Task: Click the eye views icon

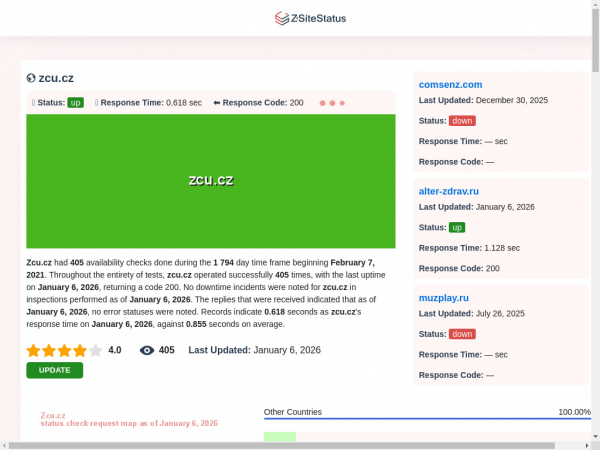Action: (x=147, y=350)
